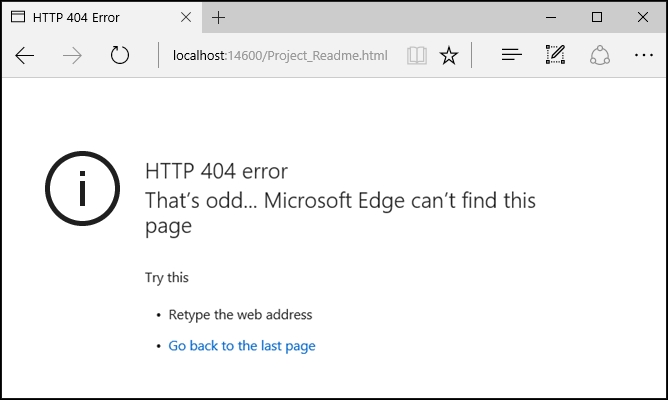Viewport: 668px width, 400px height.
Task: Click the browser Back arrow
Action: pyautogui.click(x=24, y=55)
